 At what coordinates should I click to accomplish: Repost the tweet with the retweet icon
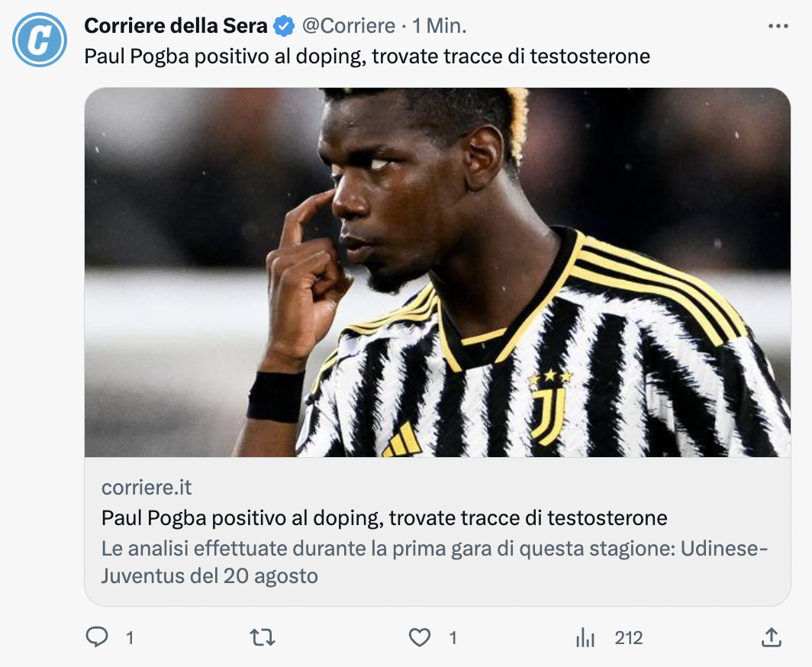(x=263, y=637)
